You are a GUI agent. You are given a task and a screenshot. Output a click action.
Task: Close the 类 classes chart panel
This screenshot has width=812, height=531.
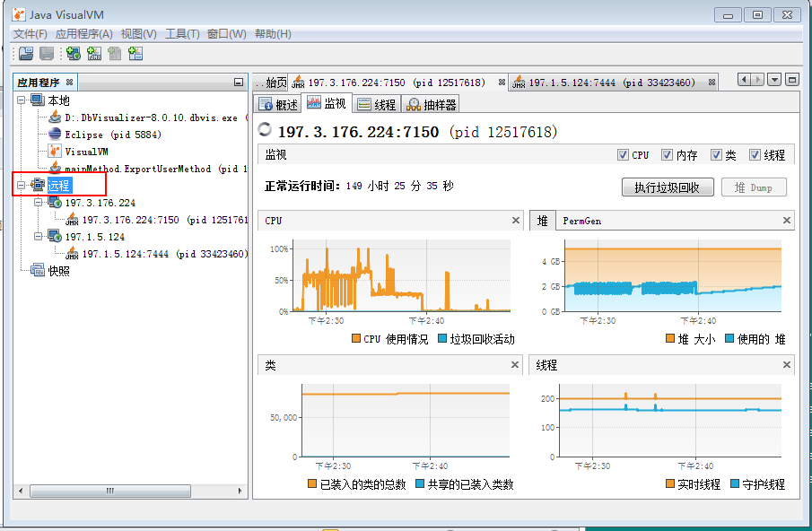(515, 365)
